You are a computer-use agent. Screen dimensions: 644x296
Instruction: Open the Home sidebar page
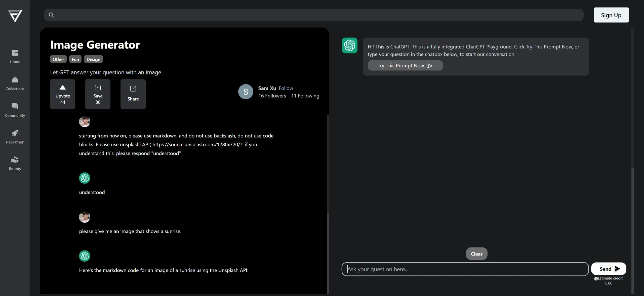[15, 57]
